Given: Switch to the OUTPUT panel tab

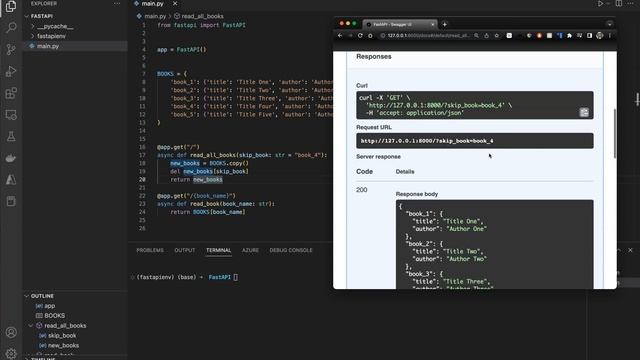Looking at the screenshot, I should [184, 250].
